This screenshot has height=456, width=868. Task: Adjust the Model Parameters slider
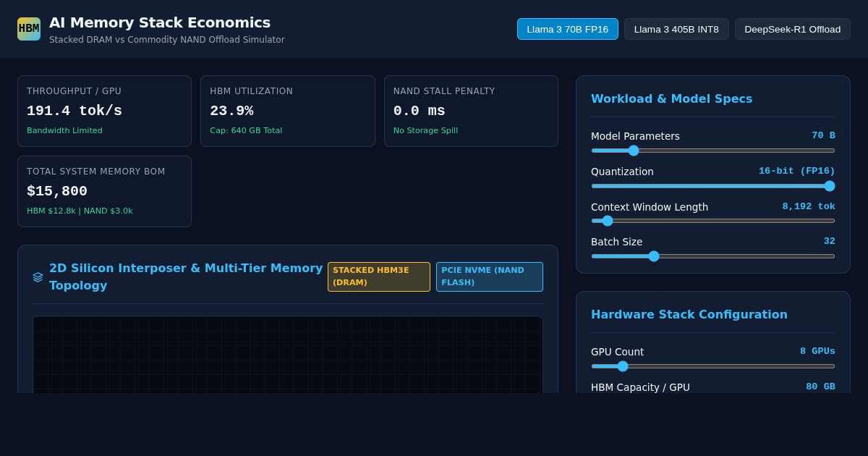713,151
